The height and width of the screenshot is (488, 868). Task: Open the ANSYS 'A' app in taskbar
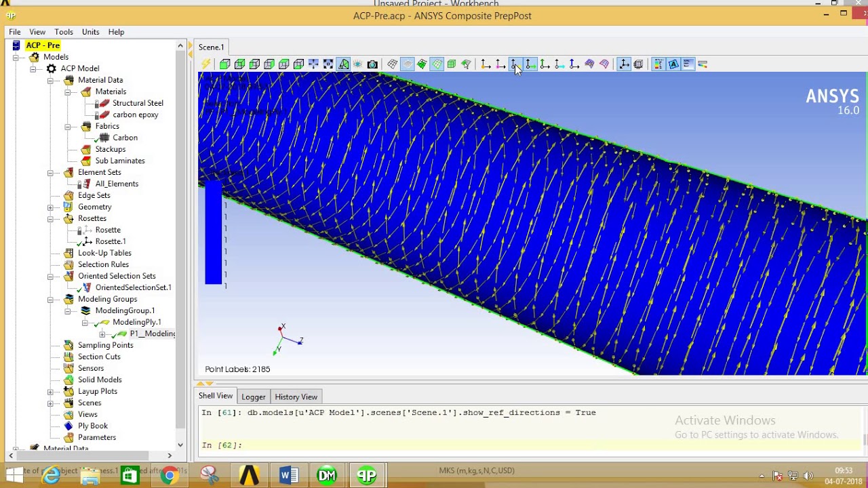250,476
